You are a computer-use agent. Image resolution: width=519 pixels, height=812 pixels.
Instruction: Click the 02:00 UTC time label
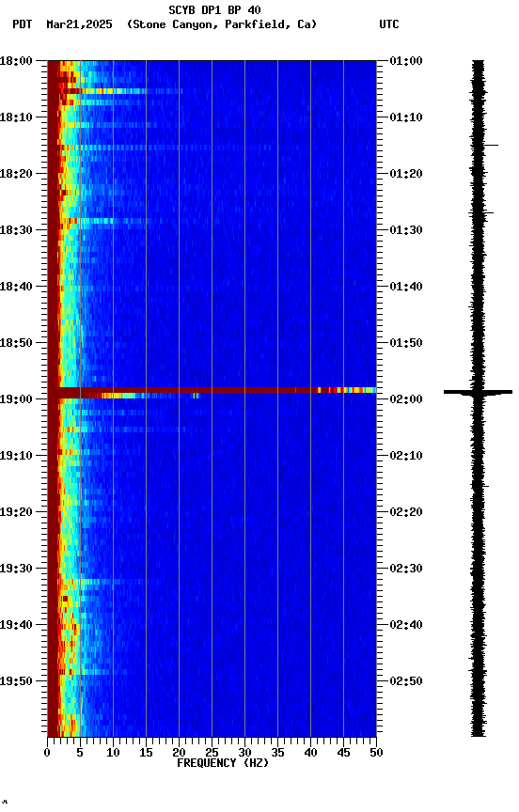coord(406,399)
